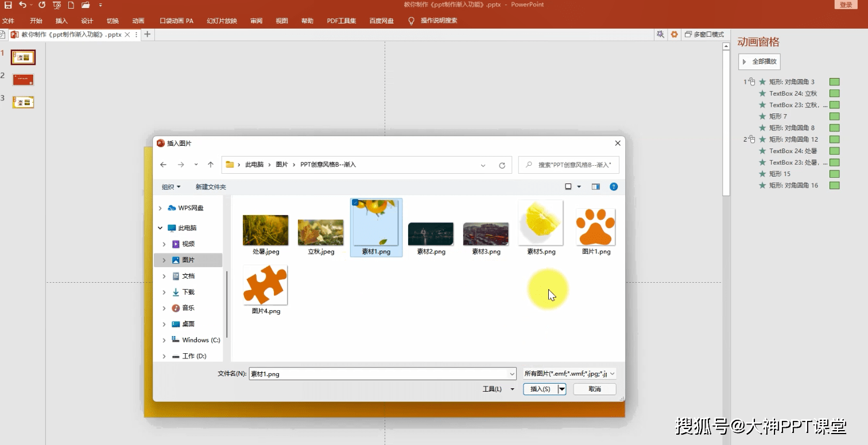Click the Open folder icon in the title bar
Screen dimensions: 868x445
[x=86, y=5]
